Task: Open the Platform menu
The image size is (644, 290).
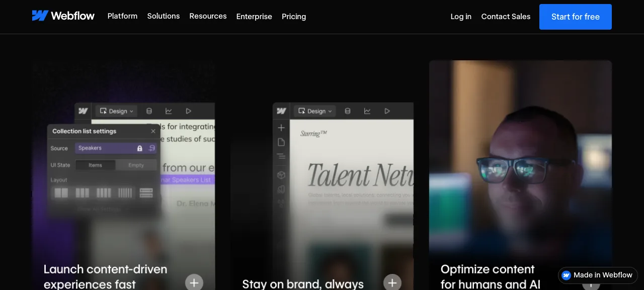Action: click(122, 16)
